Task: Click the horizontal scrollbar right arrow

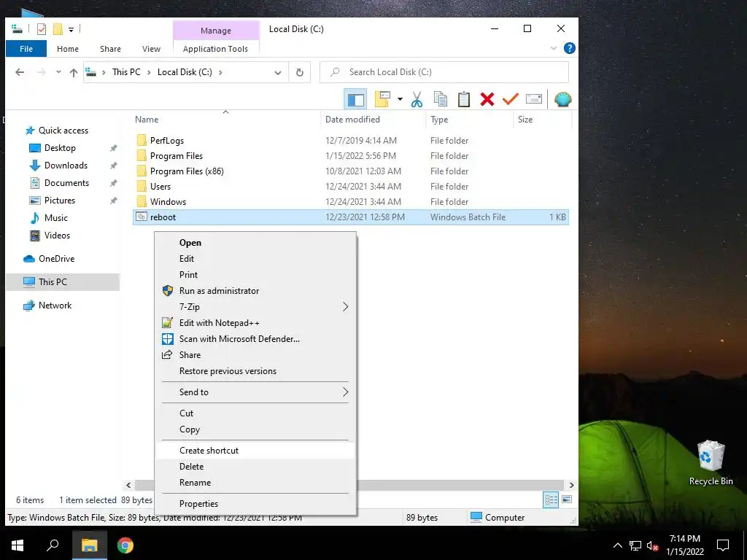Action: click(571, 485)
